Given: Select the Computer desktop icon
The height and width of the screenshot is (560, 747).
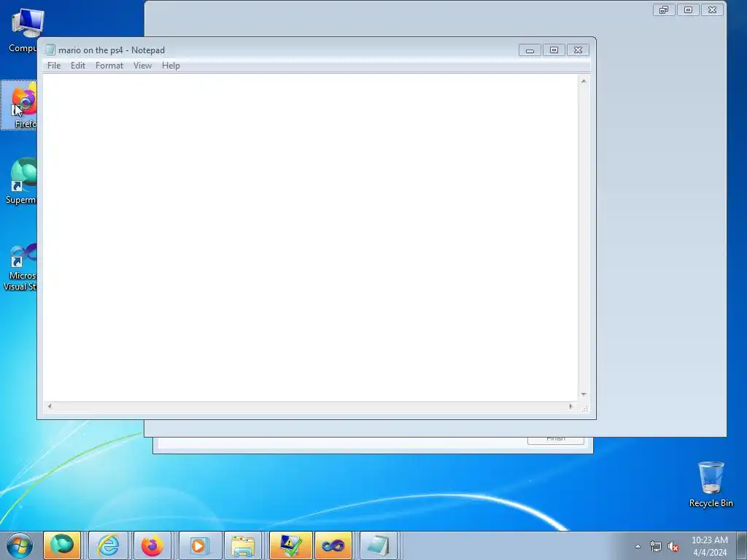Looking at the screenshot, I should click(x=23, y=29).
